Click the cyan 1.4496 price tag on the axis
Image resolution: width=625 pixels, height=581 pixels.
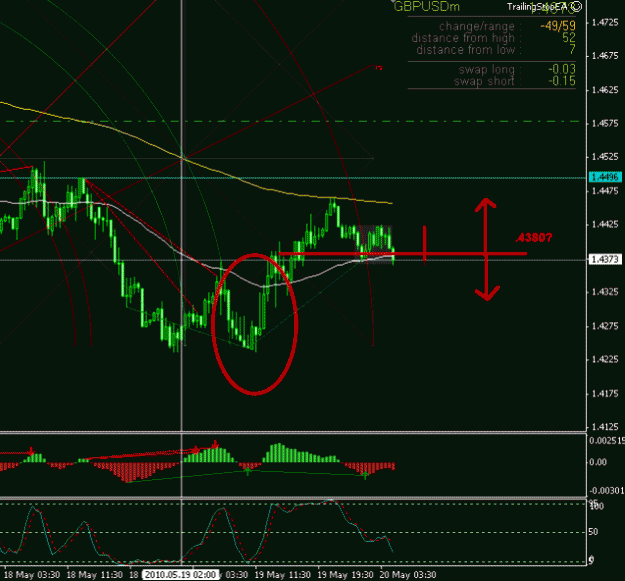pyautogui.click(x=605, y=177)
